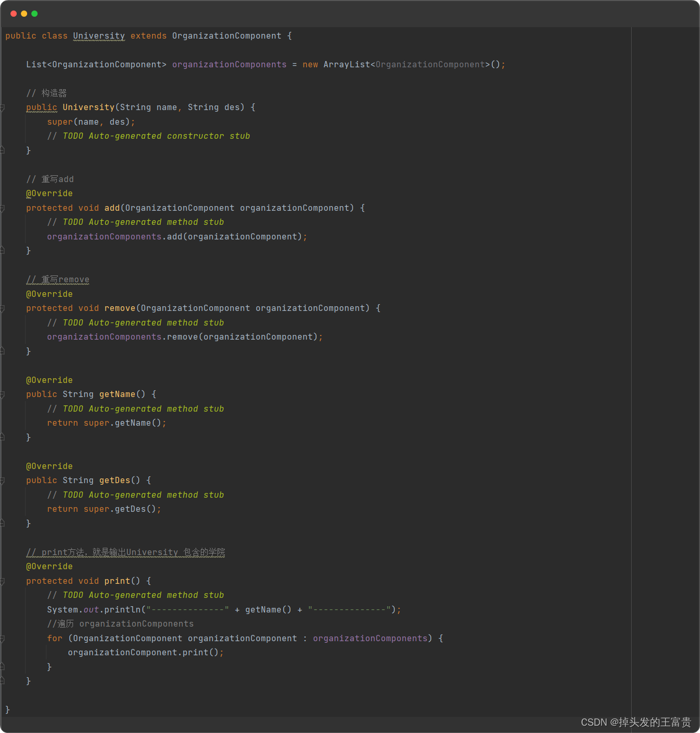Click the @Override annotation above getName method

(x=50, y=380)
